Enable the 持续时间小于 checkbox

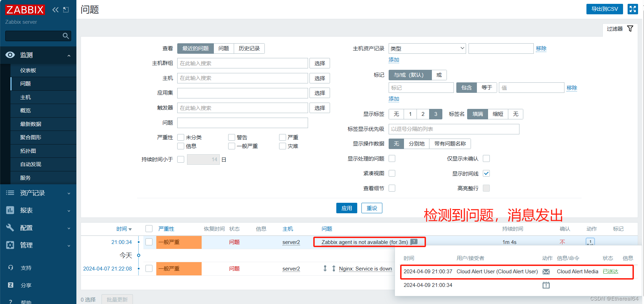click(x=181, y=159)
